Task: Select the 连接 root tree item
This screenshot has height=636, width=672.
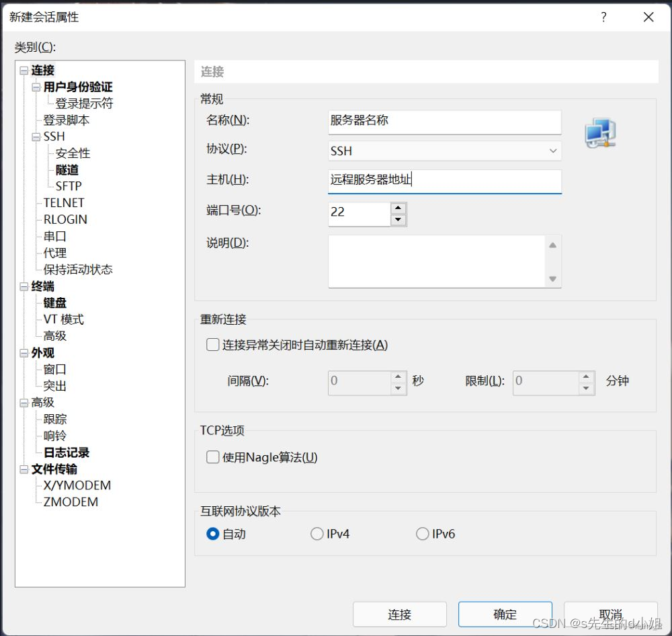Action: click(43, 71)
